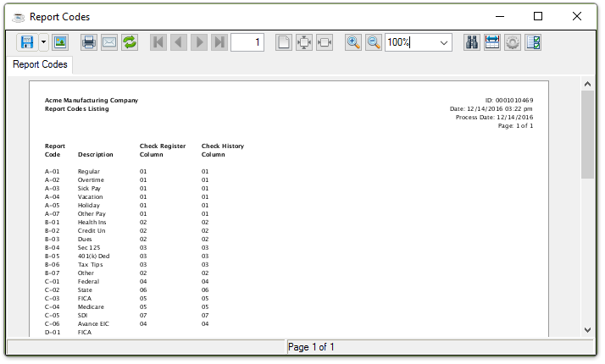This screenshot has width=605, height=364.
Task: Click the 'State' description
Action: pos(85,290)
